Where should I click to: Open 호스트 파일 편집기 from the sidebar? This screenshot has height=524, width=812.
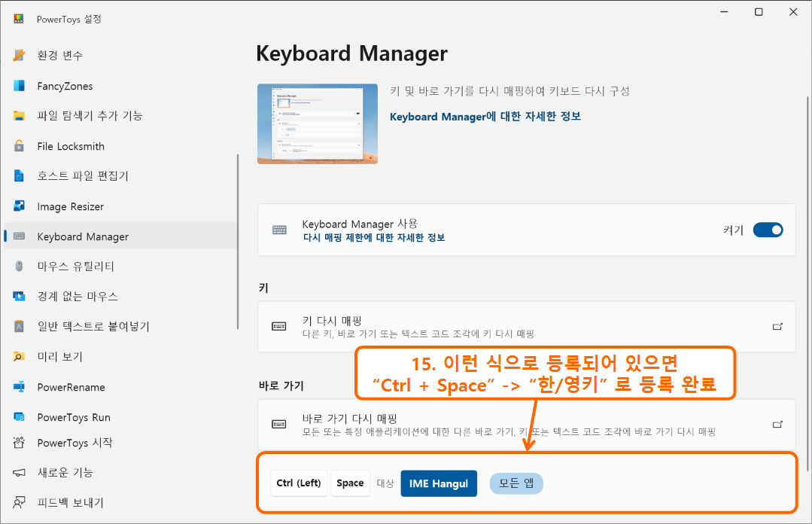click(18, 176)
